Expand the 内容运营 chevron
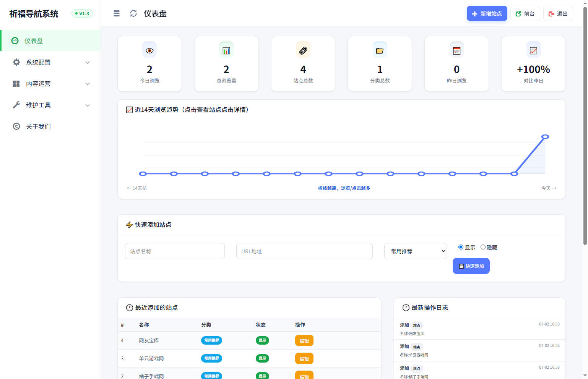This screenshot has width=588, height=379. point(88,84)
